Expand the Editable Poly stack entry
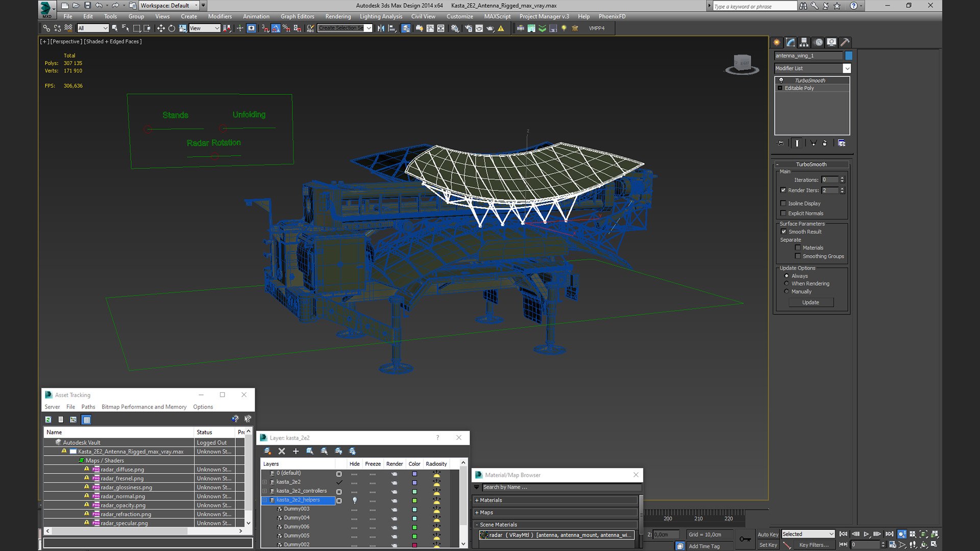 point(780,88)
